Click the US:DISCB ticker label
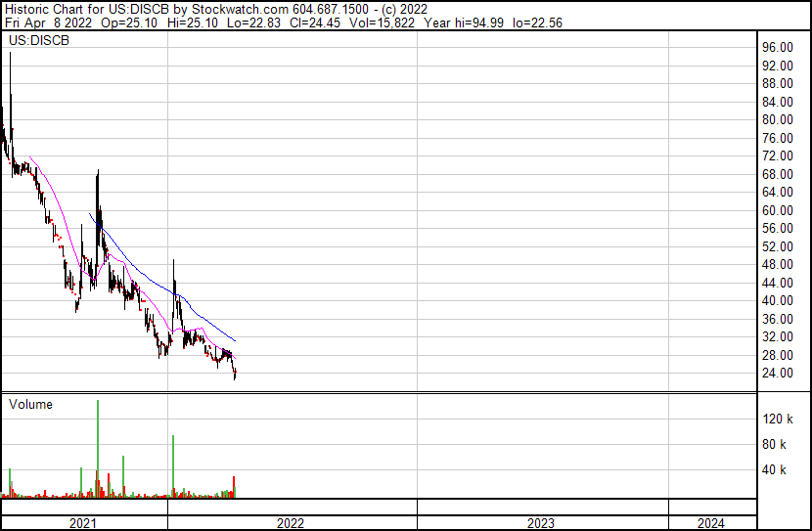This screenshot has width=812, height=531. (x=38, y=41)
